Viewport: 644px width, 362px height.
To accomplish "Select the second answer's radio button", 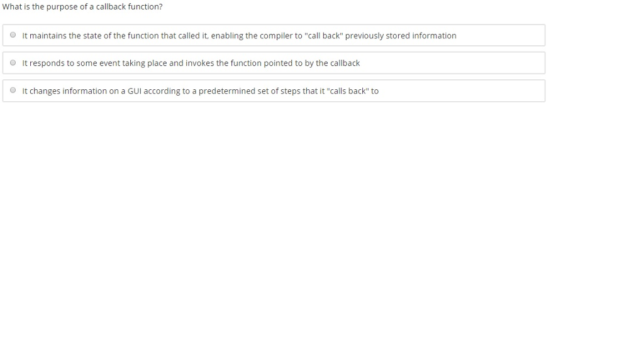I will pos(13,62).
